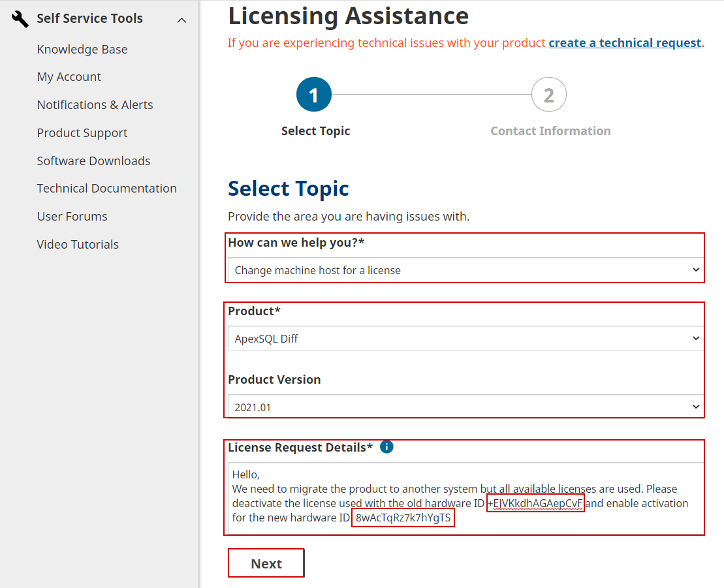Open the Product Version dropdown showing 2021.01
Image resolution: width=724 pixels, height=588 pixels.
tap(465, 407)
